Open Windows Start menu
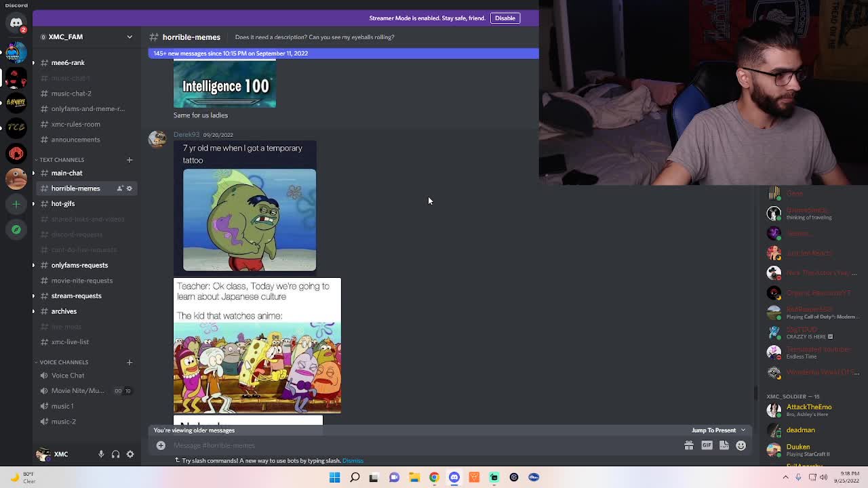This screenshot has height=488, width=868. (x=335, y=477)
